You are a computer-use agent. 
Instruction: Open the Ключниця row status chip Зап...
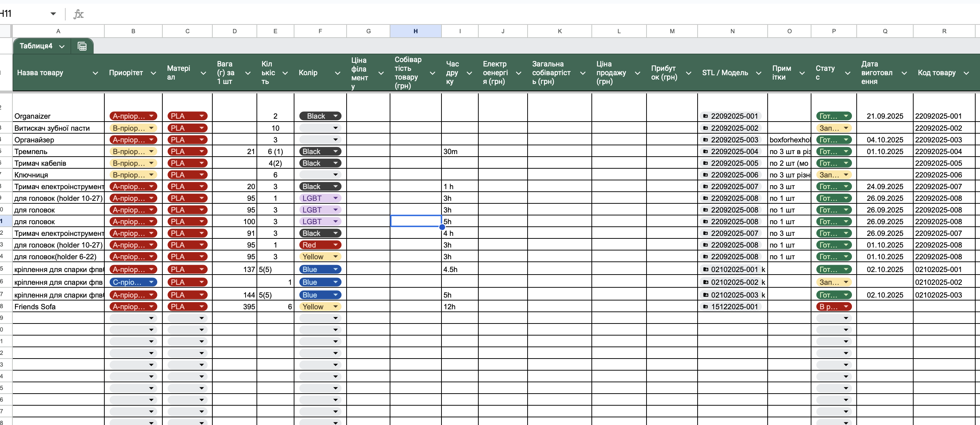(x=834, y=175)
